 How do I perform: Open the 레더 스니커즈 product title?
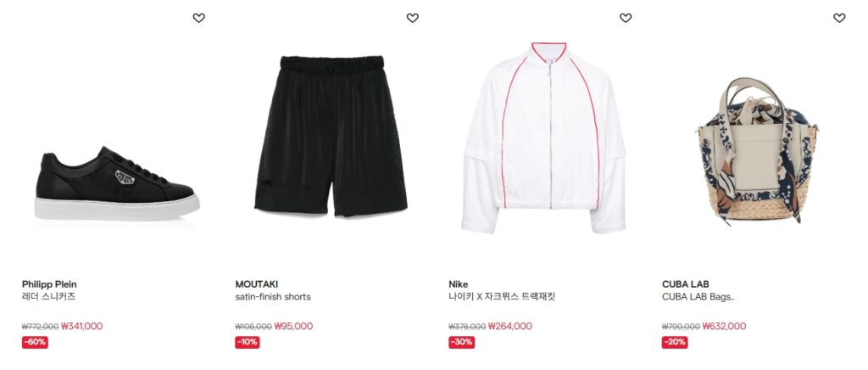pyautogui.click(x=48, y=297)
